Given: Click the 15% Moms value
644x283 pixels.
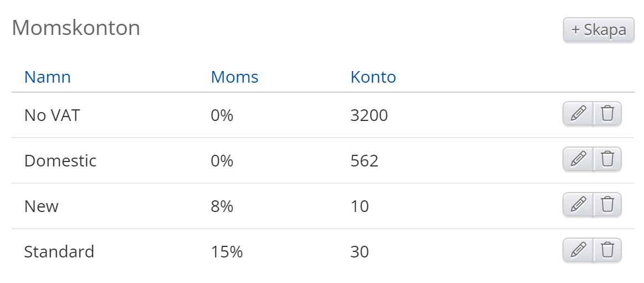Looking at the screenshot, I should [x=227, y=252].
